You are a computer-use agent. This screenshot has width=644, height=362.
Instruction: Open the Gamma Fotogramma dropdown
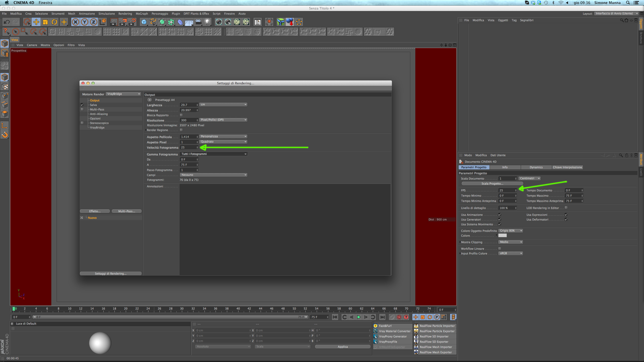pos(214,154)
